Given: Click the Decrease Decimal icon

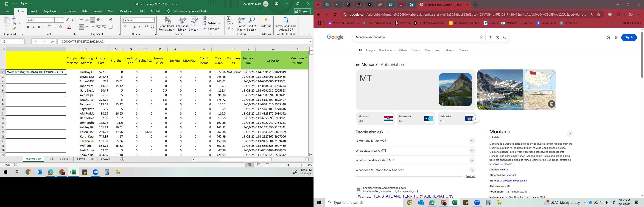Looking at the screenshot, I should click(152, 27).
